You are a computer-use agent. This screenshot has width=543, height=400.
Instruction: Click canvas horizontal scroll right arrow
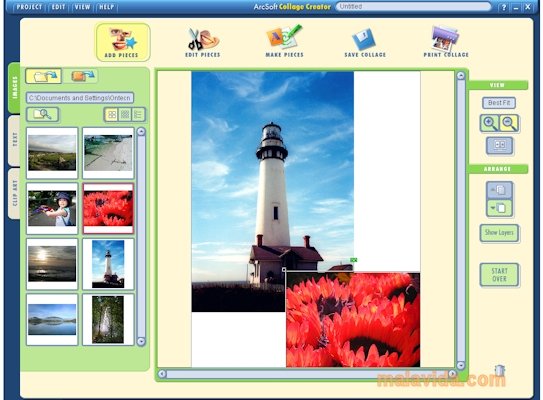(x=452, y=374)
